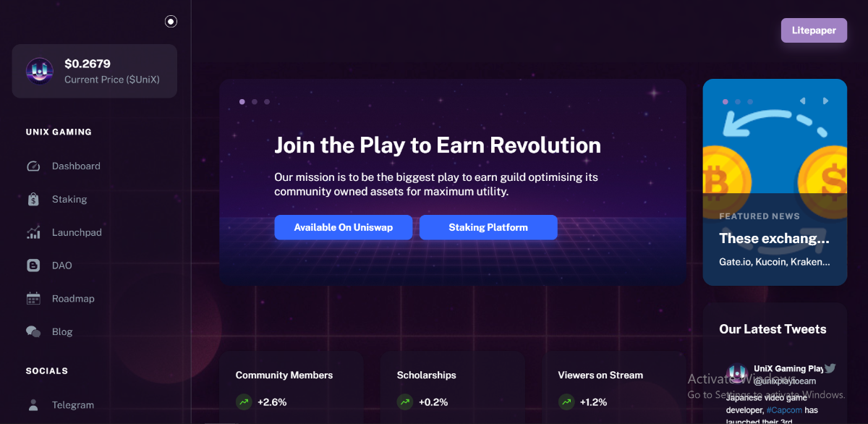
Task: Click the UniX token logo icon
Action: point(40,71)
